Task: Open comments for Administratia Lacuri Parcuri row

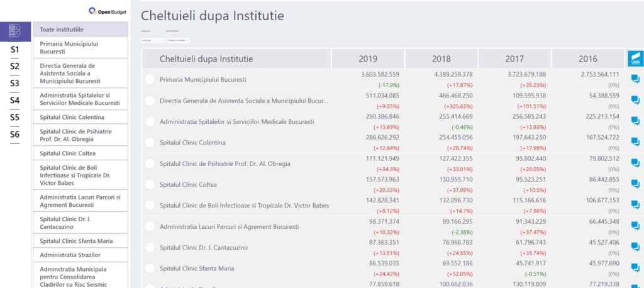Action: point(635,226)
